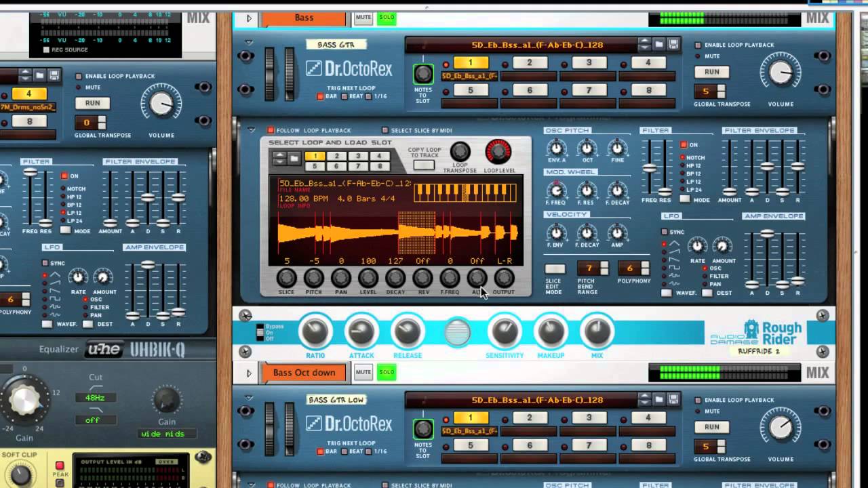
Task: Click RUN on the Bass GTR Low device
Action: [x=711, y=427]
